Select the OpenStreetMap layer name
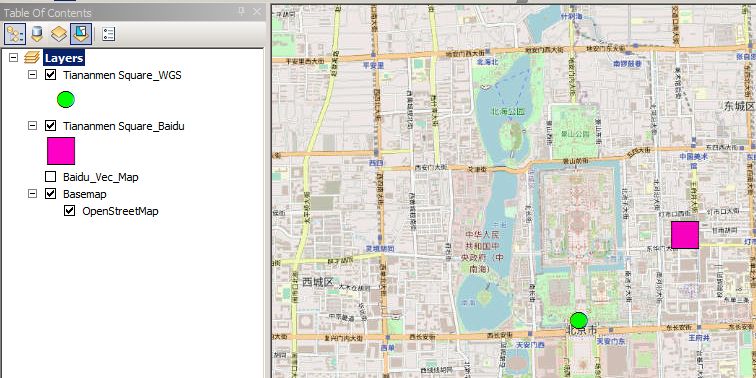Screen dimensions: 756x378 pyautogui.click(x=120, y=211)
